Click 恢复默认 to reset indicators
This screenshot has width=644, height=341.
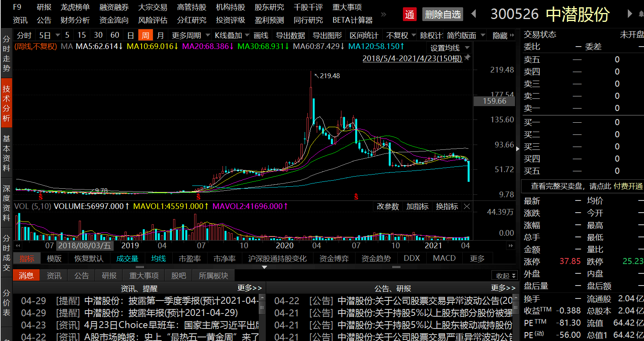pyautogui.click(x=89, y=258)
